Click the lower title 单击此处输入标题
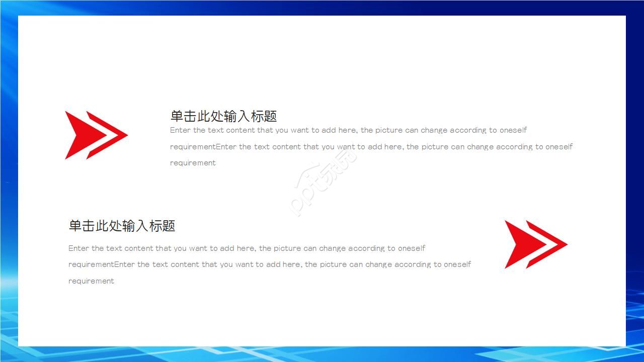The height and width of the screenshot is (362, 644). point(122,226)
